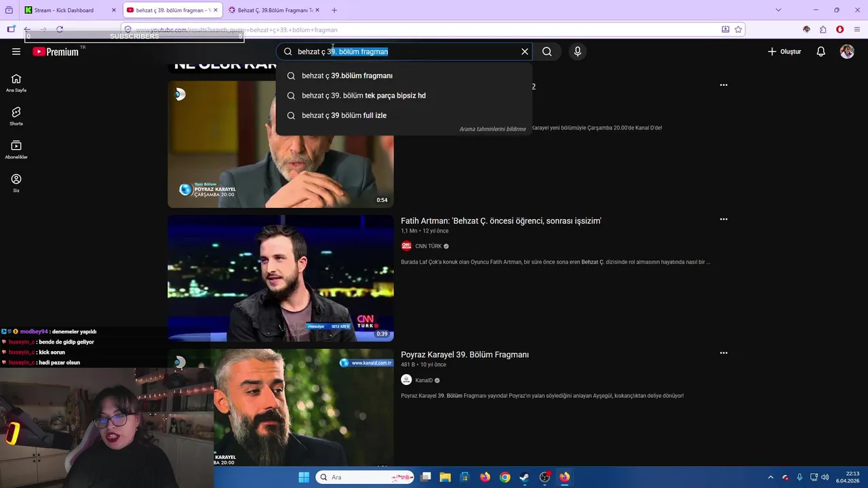Click the CNN TÜRK channel avatar
Viewport: 868px width, 488px height.
coord(406,246)
